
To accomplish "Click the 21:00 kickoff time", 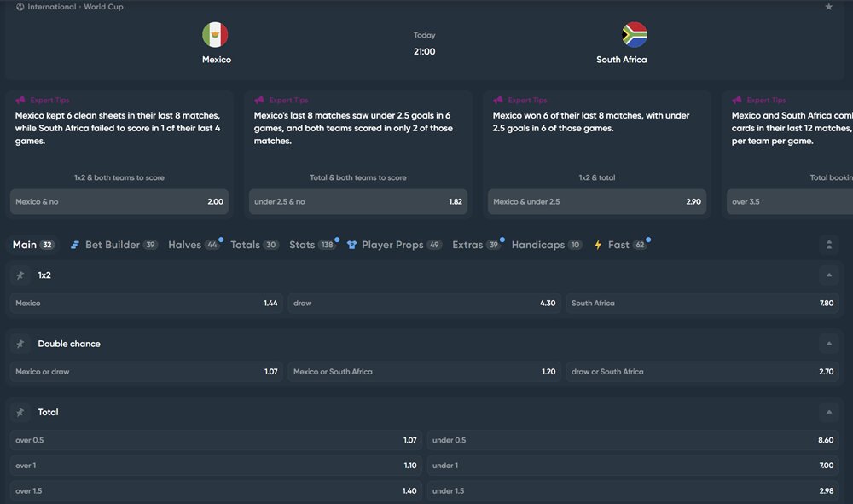I will pyautogui.click(x=424, y=52).
